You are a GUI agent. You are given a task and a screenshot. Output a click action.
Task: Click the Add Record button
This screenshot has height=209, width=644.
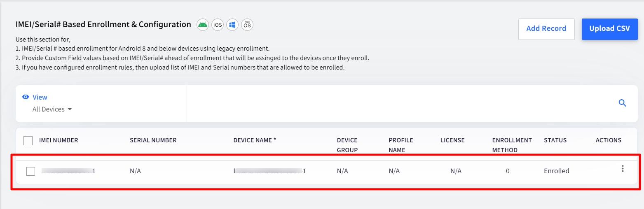click(546, 29)
